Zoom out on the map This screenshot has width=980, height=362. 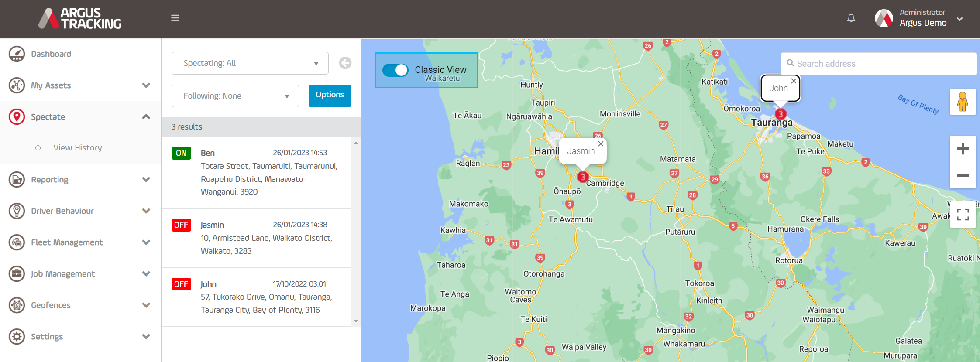963,175
